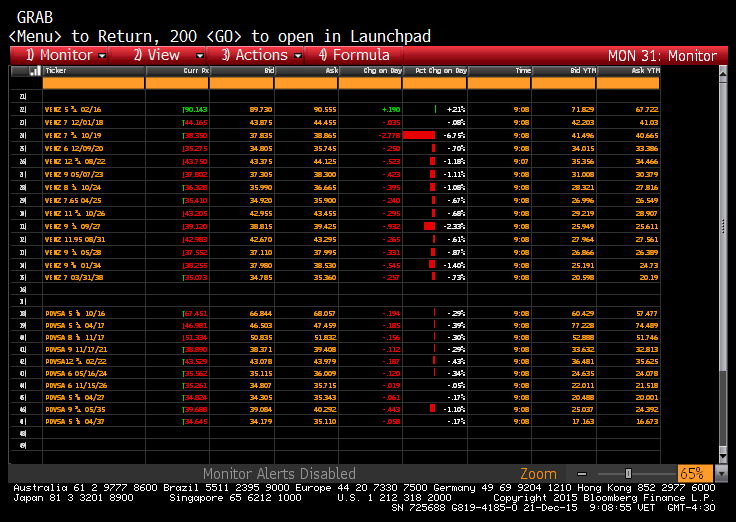This screenshot has height=522, width=736.
Task: Open the 4) Formula menu
Action: [353, 55]
